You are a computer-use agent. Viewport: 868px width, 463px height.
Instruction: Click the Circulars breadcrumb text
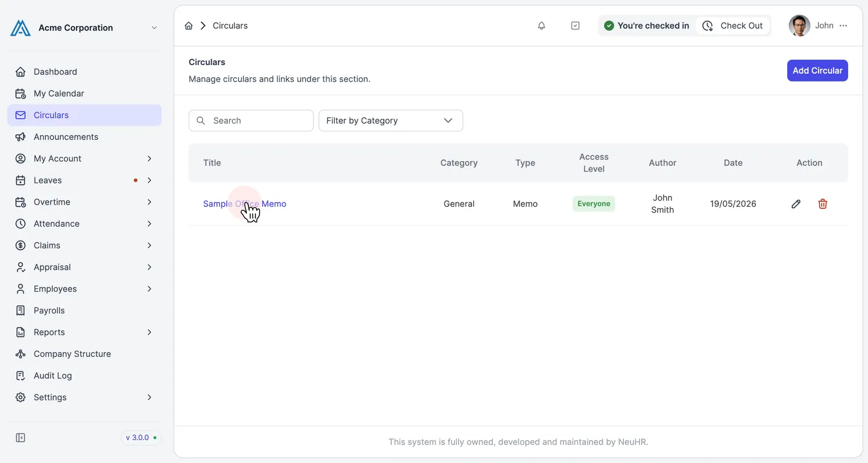[x=230, y=26]
